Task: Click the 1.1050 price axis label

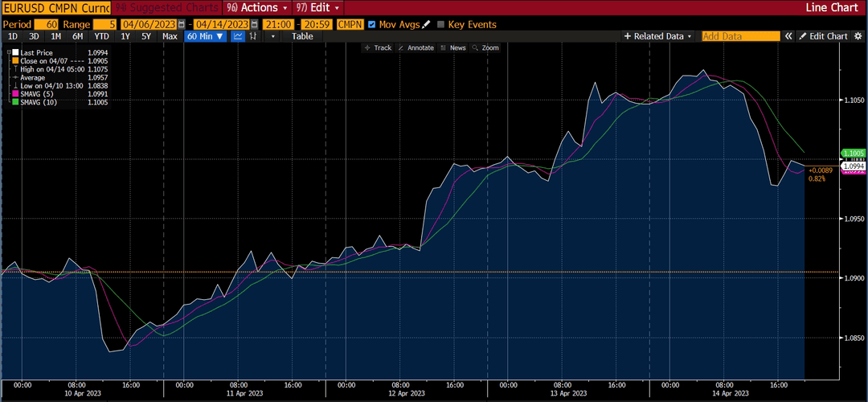Action: pos(853,100)
